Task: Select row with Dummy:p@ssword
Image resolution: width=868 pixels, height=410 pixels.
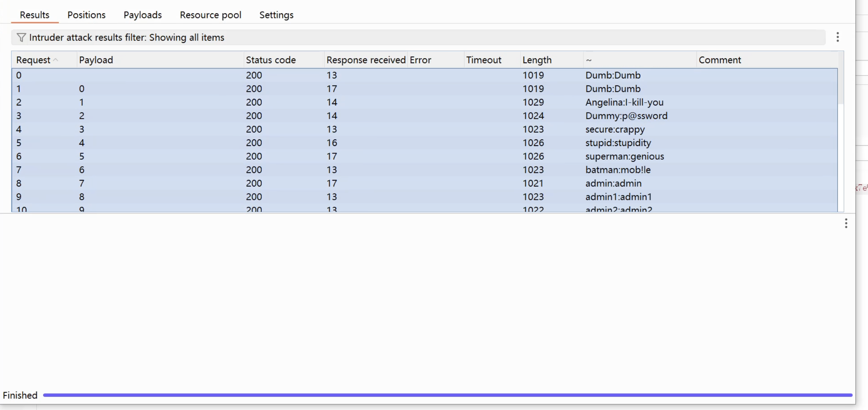Action: [x=626, y=116]
